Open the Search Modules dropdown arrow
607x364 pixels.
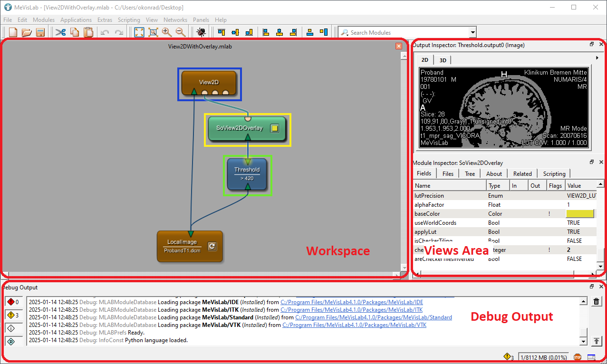pos(472,32)
